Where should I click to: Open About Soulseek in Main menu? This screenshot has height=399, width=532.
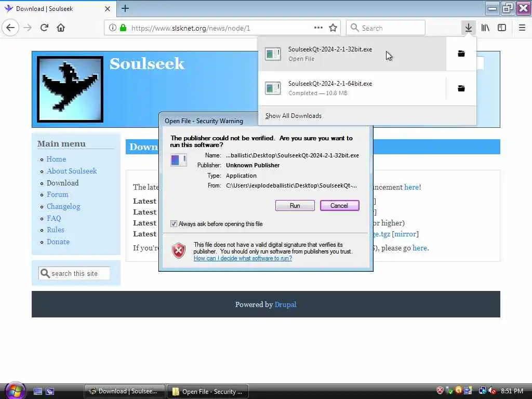click(72, 171)
